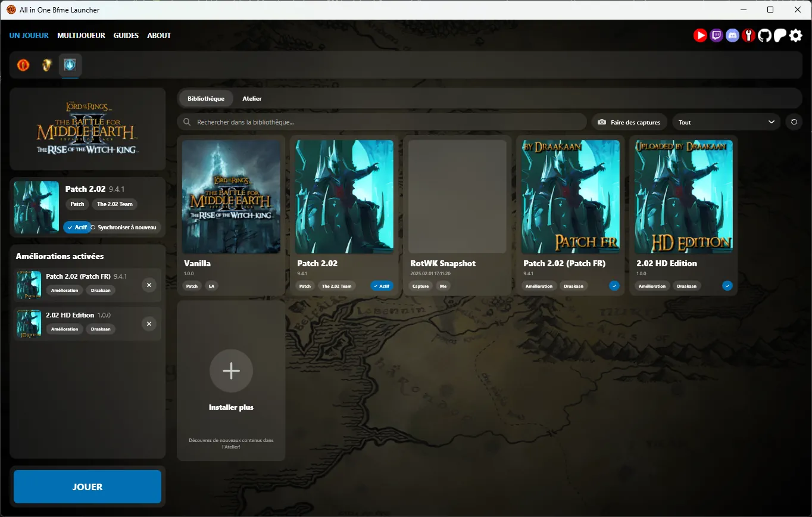Click the Me tag on RotWK Snapshot

[443, 286]
